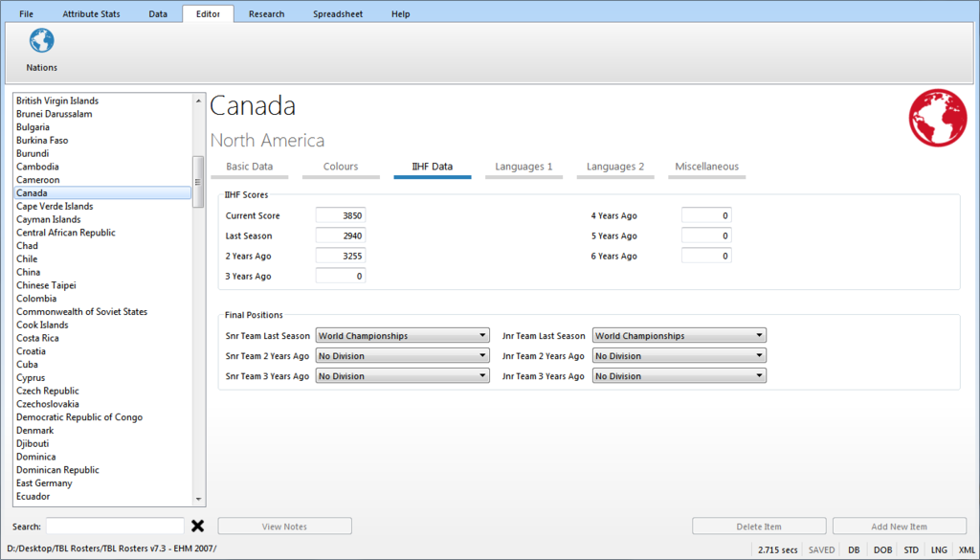Screen dimensions: 980x560
Task: Click the Delete Item button
Action: click(759, 526)
